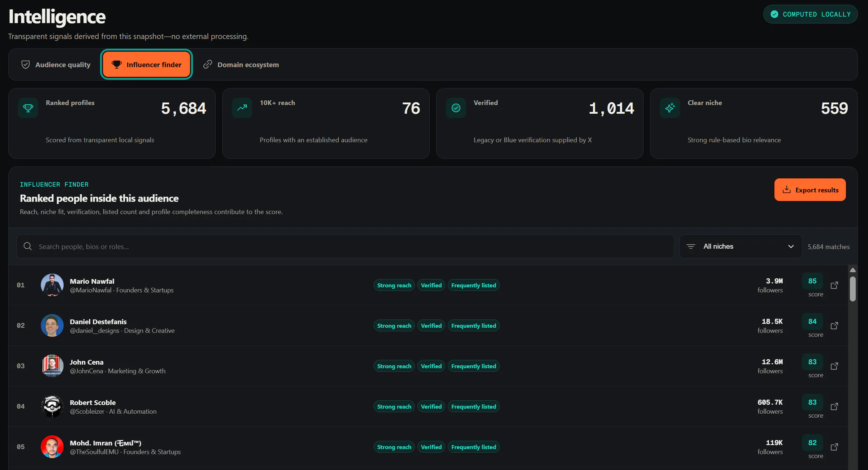
Task: Click the search people, bios or roles field
Action: click(x=345, y=247)
